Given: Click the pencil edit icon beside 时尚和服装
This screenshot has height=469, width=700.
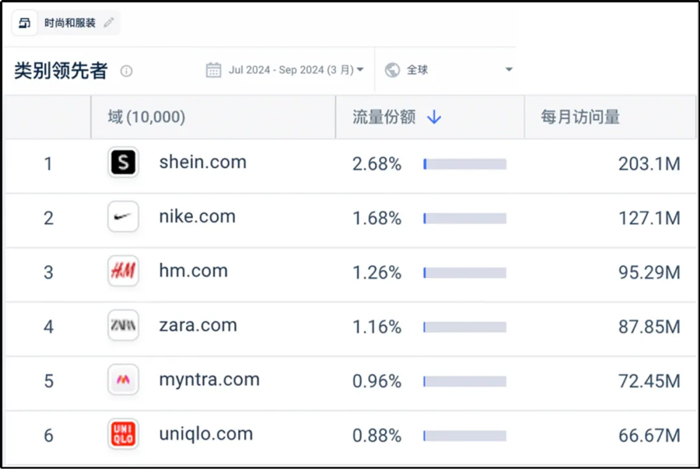Looking at the screenshot, I should (109, 22).
